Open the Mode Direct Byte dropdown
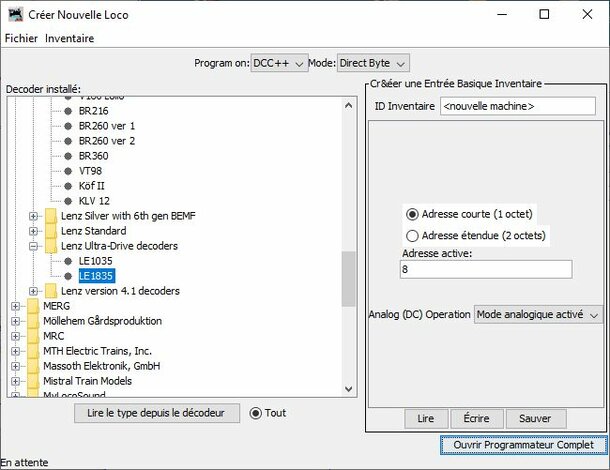This screenshot has width=610, height=470. (x=373, y=63)
